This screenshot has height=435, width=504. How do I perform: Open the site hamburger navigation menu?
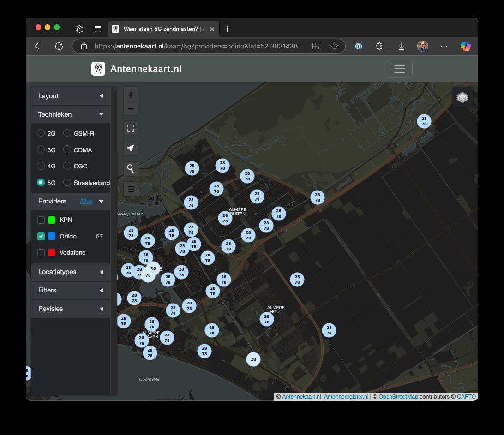pos(399,69)
